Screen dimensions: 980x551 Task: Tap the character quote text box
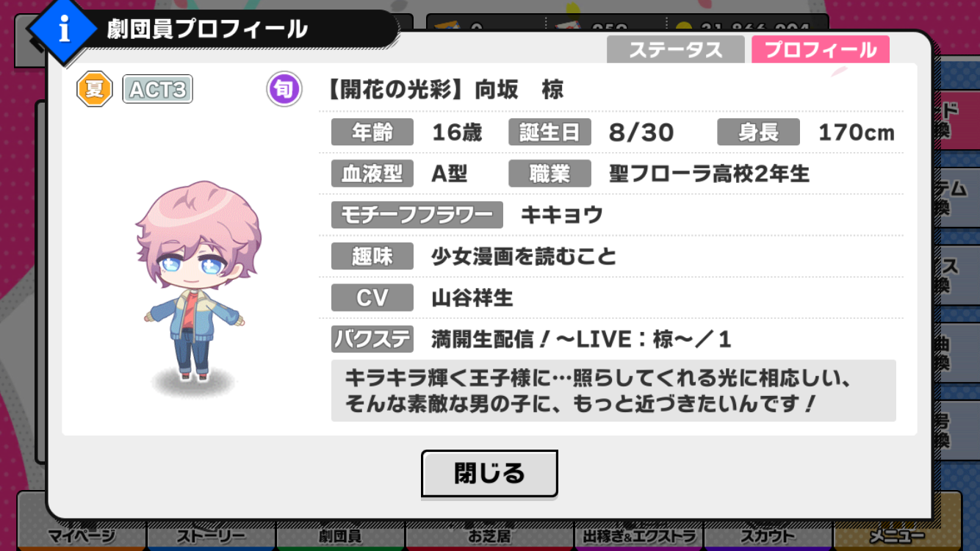[613, 391]
